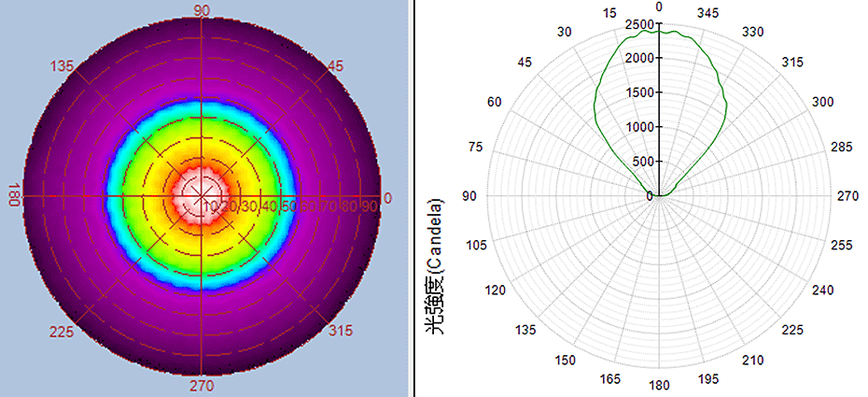Click the 210 angle label on polar plot
The height and width of the screenshot is (397, 868).
click(x=753, y=360)
